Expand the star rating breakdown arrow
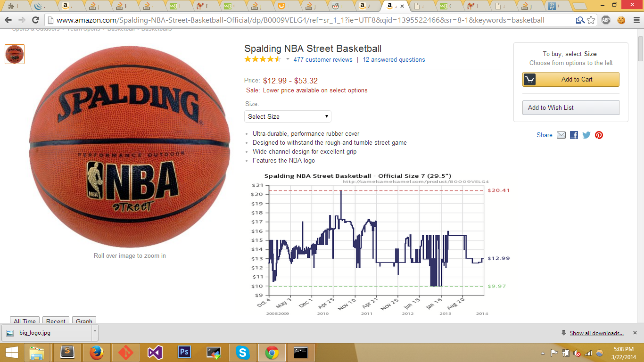644x362 pixels. click(288, 59)
